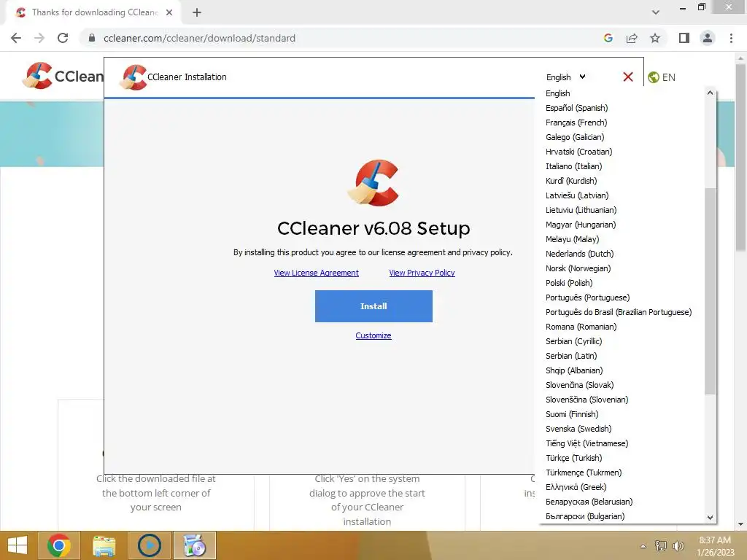Click the Google icon in address bar

[608, 38]
